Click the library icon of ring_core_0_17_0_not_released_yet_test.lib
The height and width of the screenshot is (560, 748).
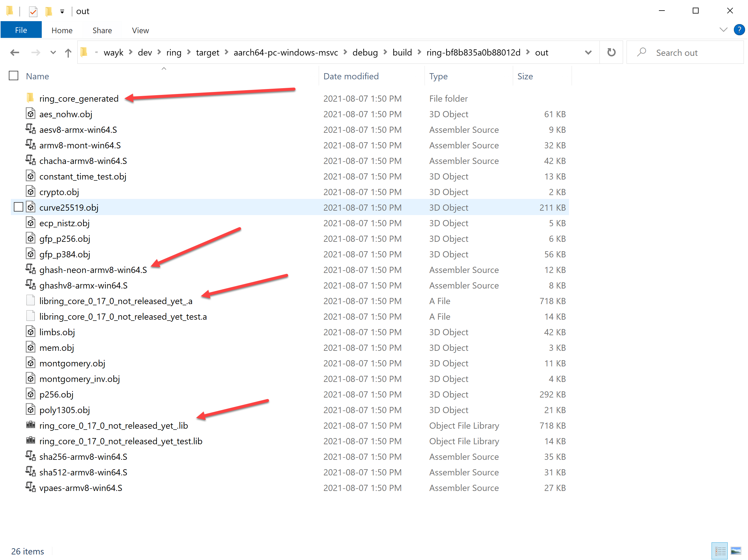click(x=31, y=440)
